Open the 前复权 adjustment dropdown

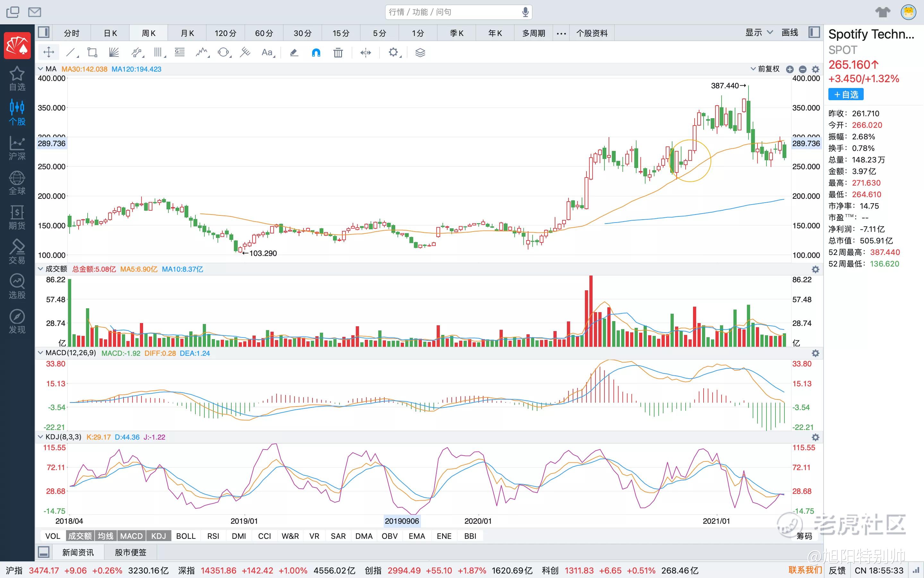[x=765, y=69]
